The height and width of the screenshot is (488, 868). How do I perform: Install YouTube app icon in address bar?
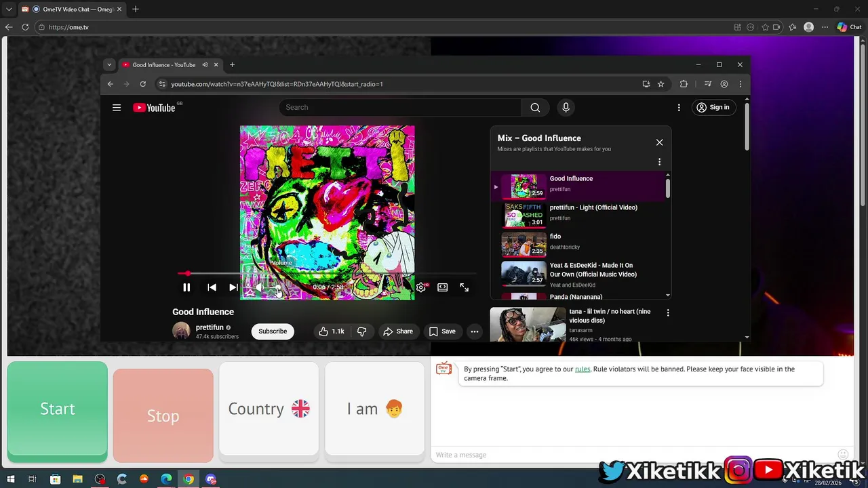point(646,84)
